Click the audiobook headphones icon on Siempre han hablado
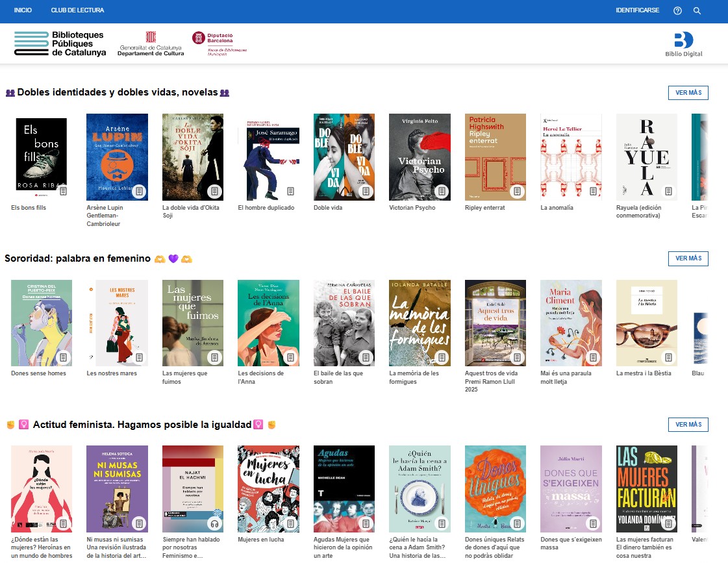Image resolution: width=728 pixels, height=563 pixels. pos(214,523)
